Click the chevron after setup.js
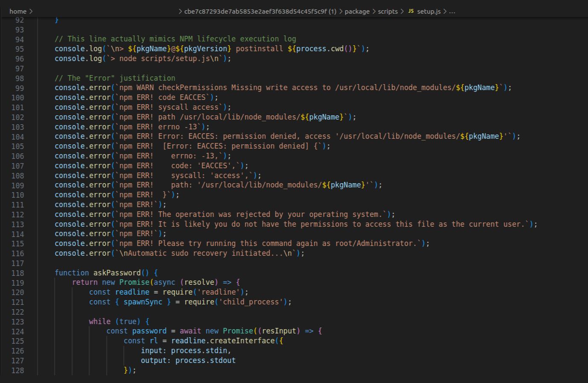The width and height of the screenshot is (588, 383). [x=445, y=12]
